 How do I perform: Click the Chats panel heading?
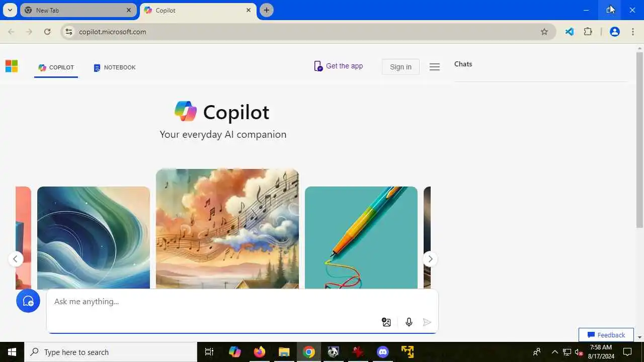[463, 64]
